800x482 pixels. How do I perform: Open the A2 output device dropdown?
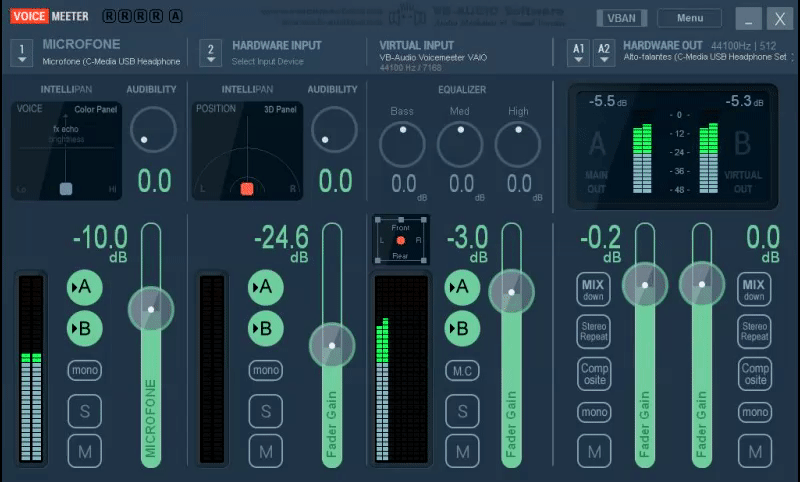604,53
